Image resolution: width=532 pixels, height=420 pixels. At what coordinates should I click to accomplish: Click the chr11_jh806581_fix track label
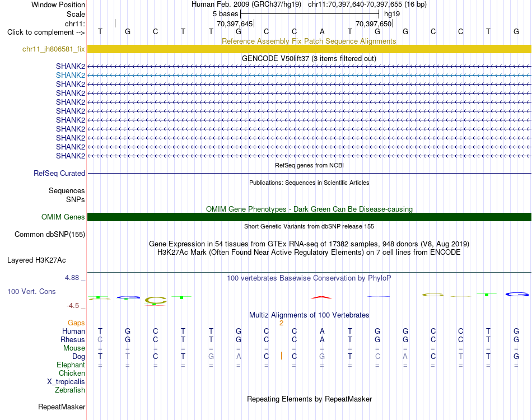pyautogui.click(x=53, y=49)
